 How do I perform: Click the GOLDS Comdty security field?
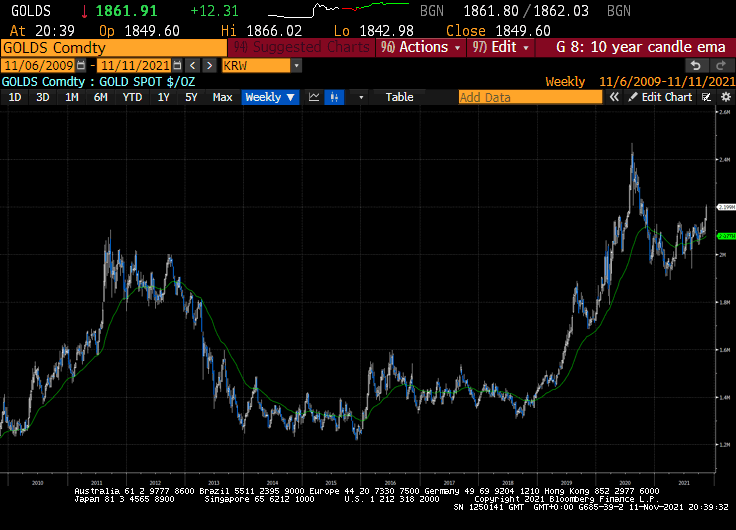(x=114, y=48)
